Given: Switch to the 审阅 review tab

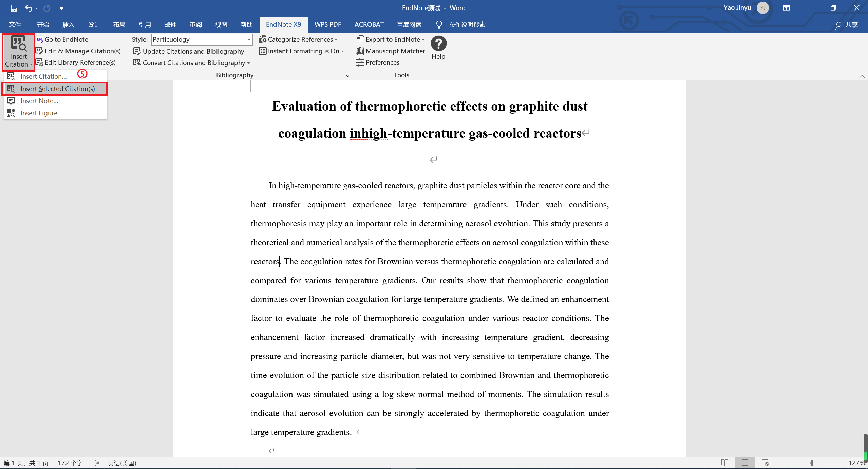Looking at the screenshot, I should 195,25.
